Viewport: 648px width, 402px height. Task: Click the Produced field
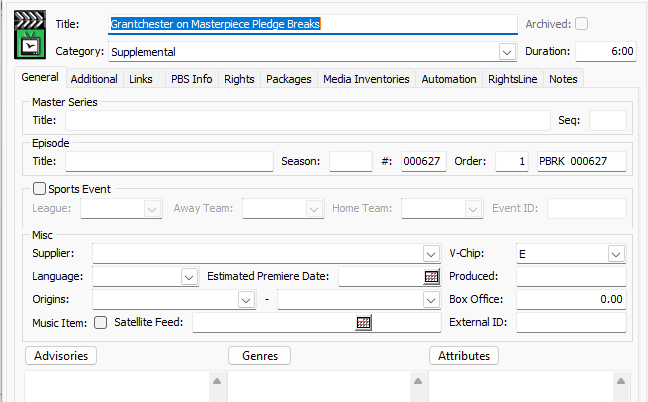coord(571,276)
